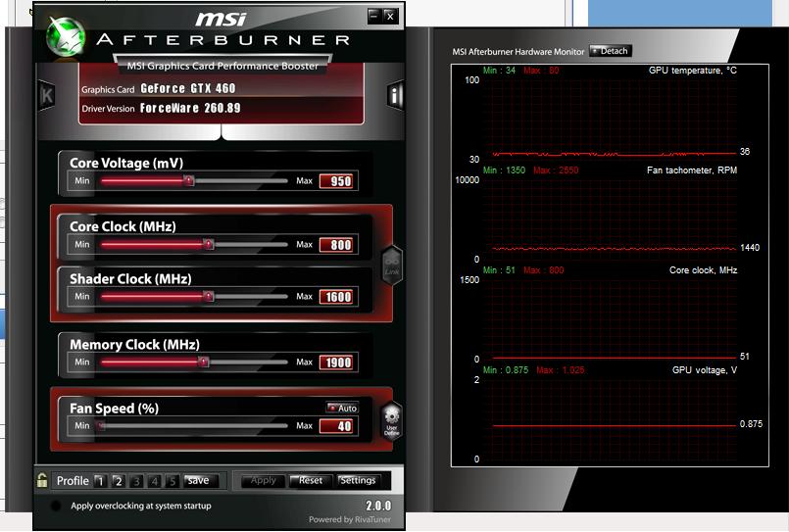
Task: Click the 0.875 voltage current reading
Action: tap(751, 424)
